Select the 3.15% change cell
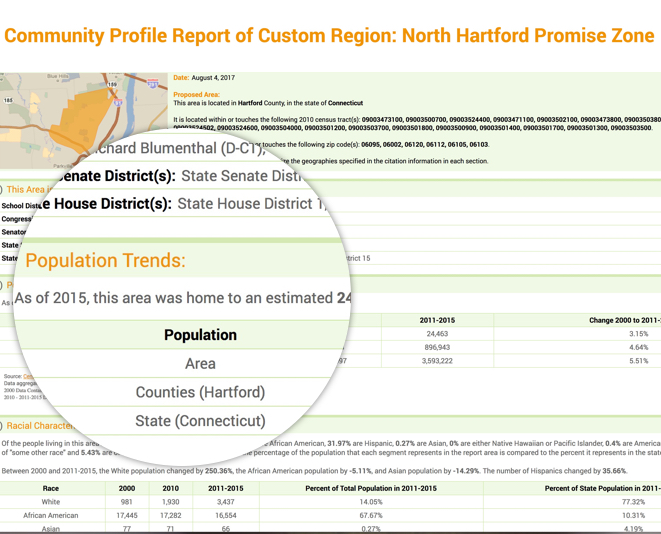661x534 pixels. pos(639,334)
